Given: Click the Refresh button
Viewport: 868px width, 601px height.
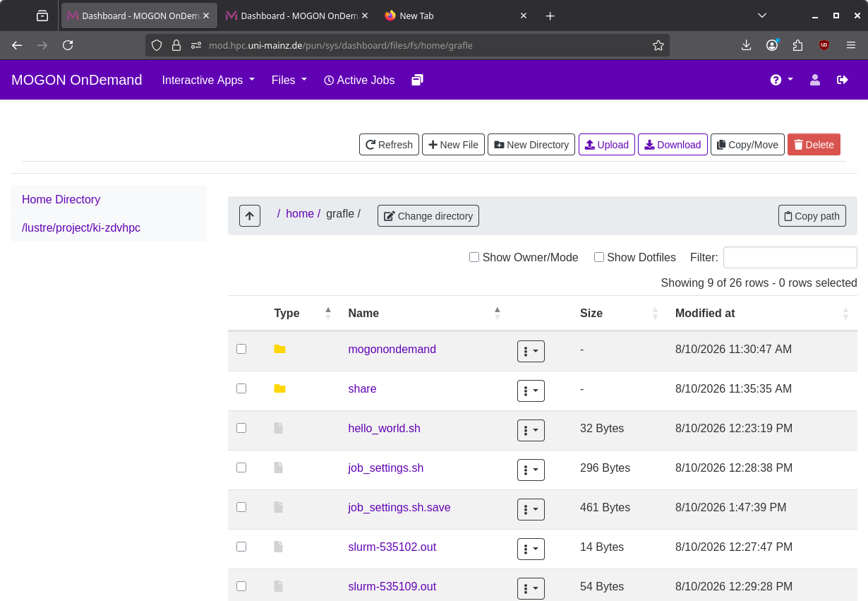Looking at the screenshot, I should (x=389, y=144).
